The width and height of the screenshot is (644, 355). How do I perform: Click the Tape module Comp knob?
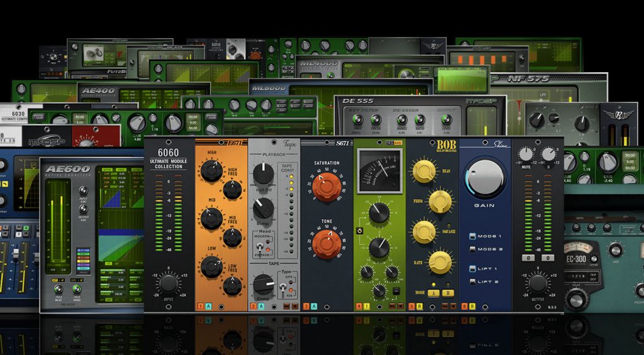click(264, 285)
